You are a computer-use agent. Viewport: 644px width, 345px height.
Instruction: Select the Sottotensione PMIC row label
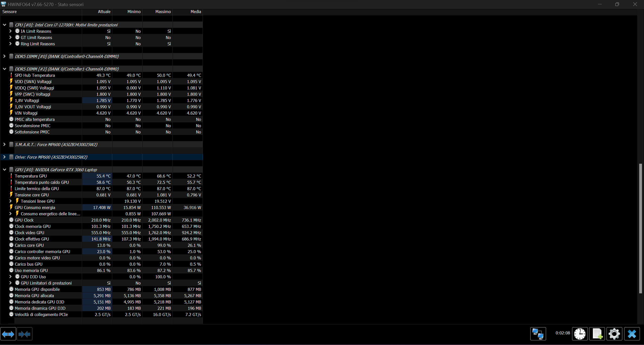(x=32, y=132)
